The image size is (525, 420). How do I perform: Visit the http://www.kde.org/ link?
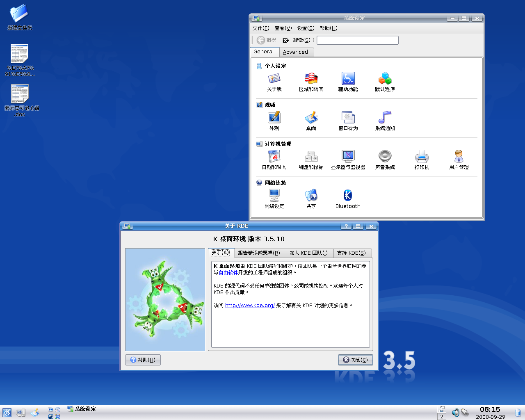(x=250, y=306)
